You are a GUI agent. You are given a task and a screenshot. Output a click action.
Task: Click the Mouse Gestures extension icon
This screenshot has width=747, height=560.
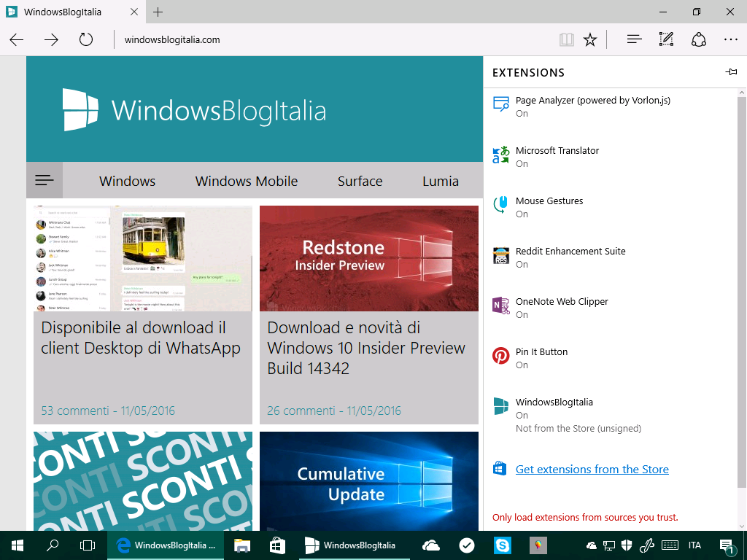[500, 205]
